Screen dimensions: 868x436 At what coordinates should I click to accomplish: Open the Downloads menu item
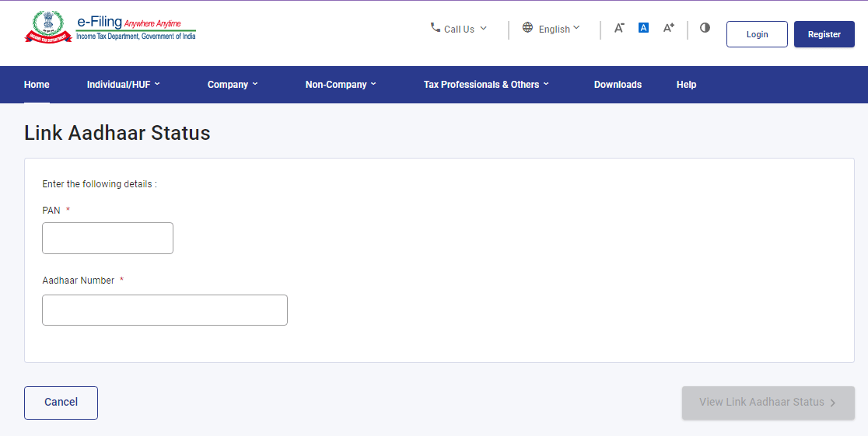coord(618,85)
